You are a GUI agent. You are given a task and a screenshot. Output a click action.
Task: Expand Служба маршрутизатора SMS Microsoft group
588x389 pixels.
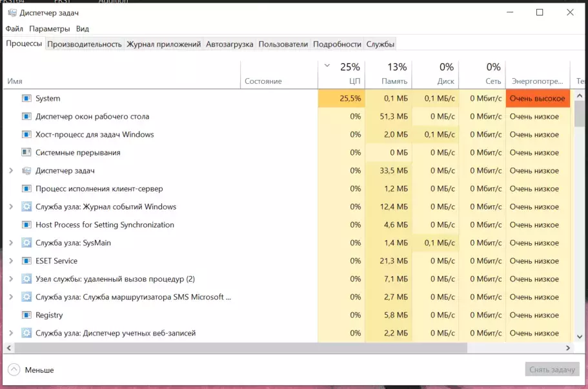(11, 297)
